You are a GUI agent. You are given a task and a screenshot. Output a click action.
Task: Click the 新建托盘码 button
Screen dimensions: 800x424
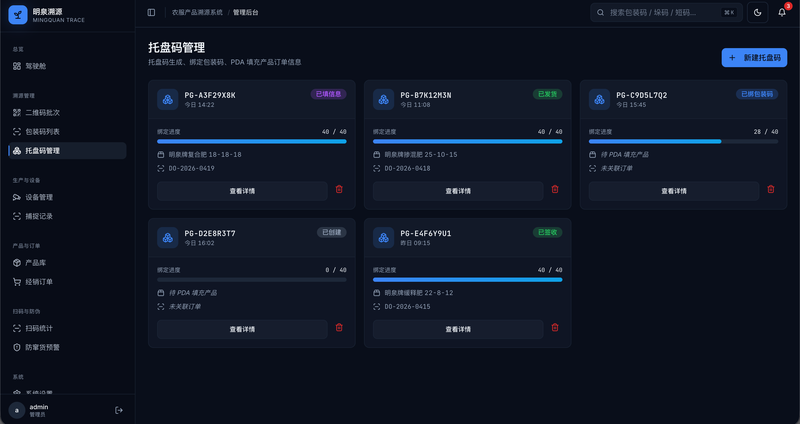(x=754, y=58)
